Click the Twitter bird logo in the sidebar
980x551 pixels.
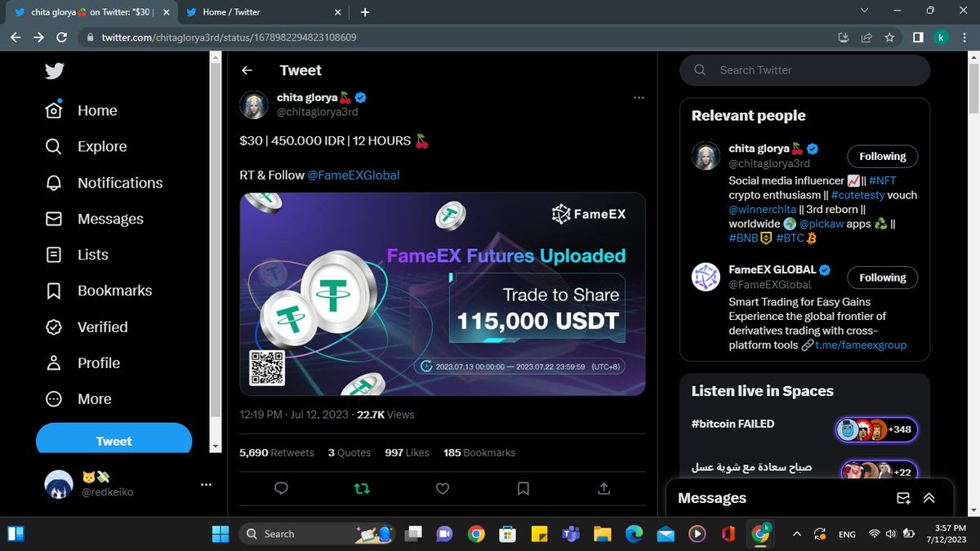click(55, 71)
